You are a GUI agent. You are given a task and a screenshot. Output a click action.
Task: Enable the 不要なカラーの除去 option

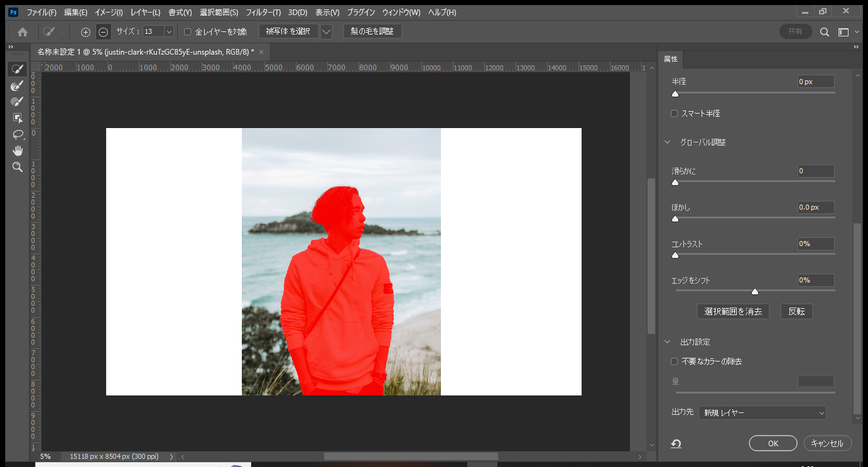(x=674, y=361)
